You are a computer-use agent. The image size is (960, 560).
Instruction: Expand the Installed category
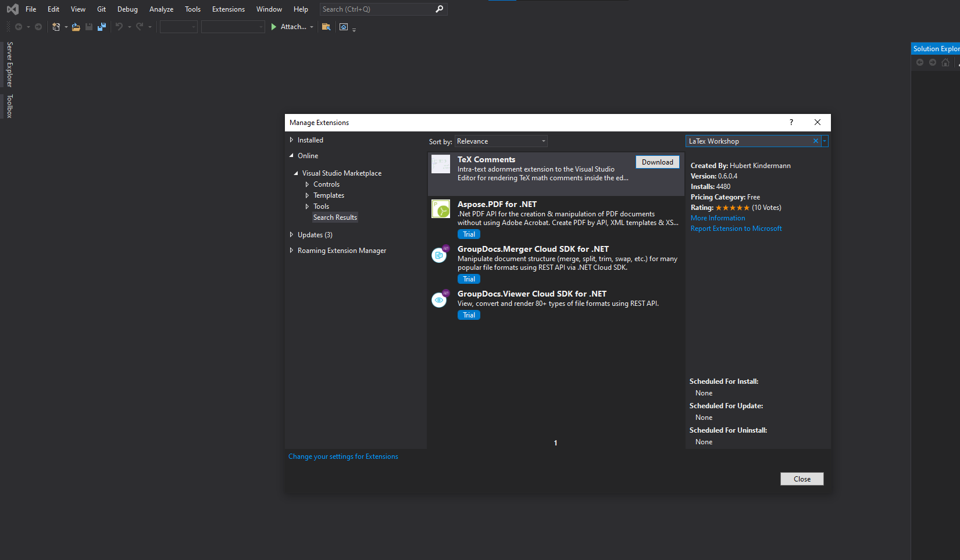tap(291, 140)
